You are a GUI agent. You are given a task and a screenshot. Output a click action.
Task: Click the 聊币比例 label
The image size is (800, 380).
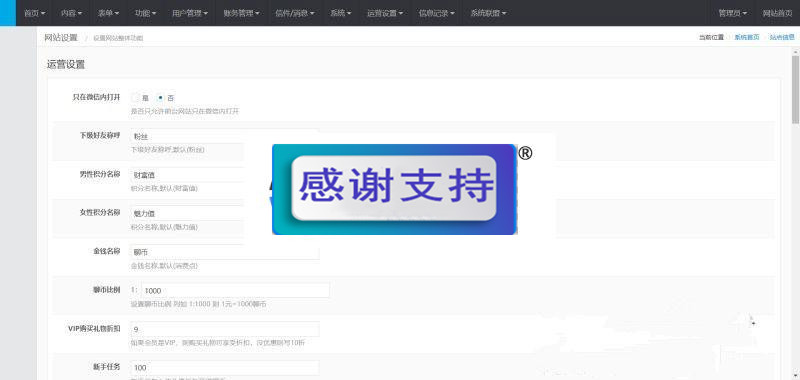(107, 290)
